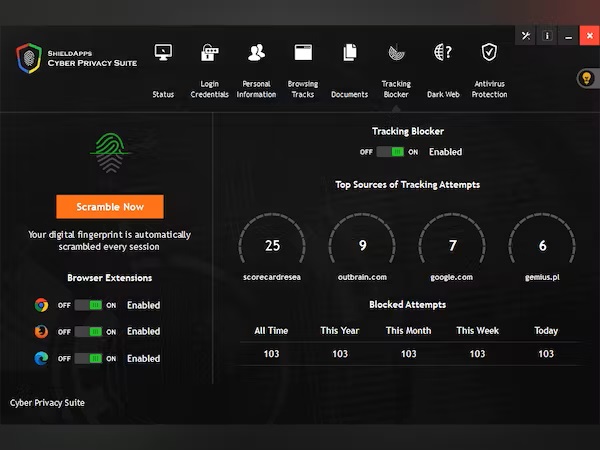
Task: Click the This Year column header
Action: point(340,331)
